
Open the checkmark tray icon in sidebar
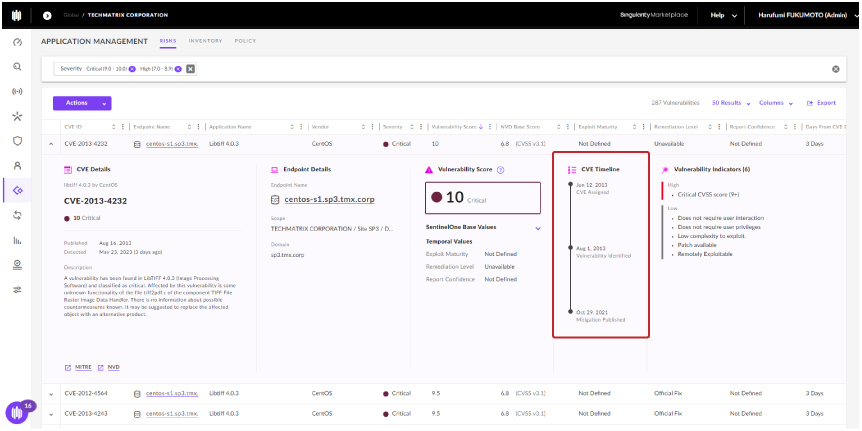pos(17,265)
